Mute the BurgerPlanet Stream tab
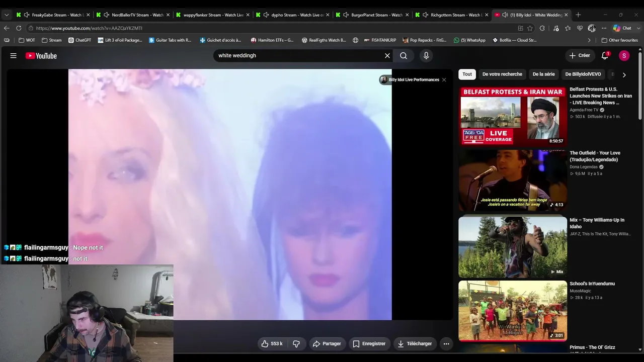This screenshot has width=644, height=362. coord(346,15)
